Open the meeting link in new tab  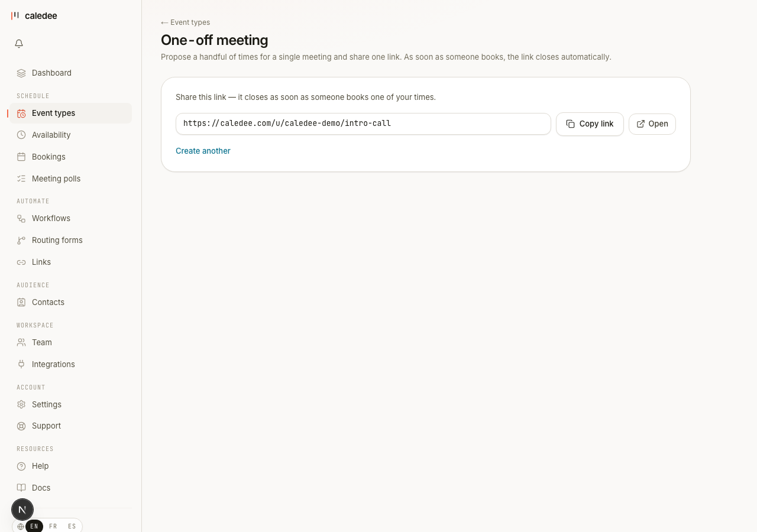652,124
